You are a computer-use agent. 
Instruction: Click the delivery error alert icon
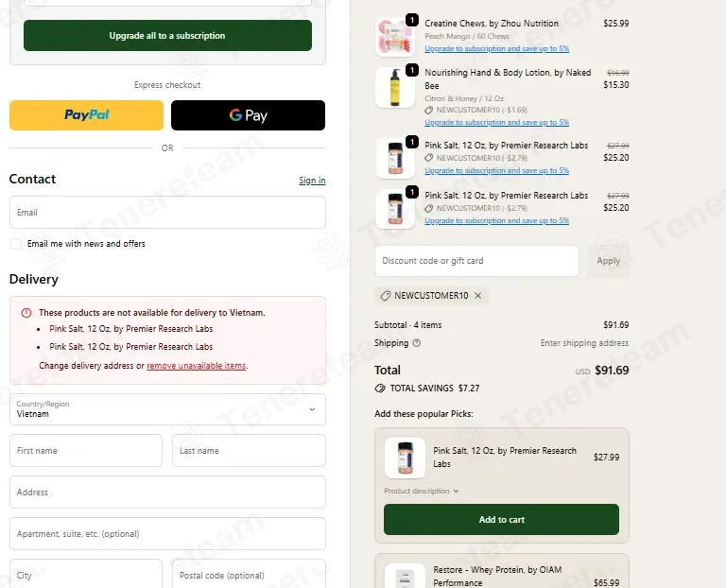click(26, 313)
